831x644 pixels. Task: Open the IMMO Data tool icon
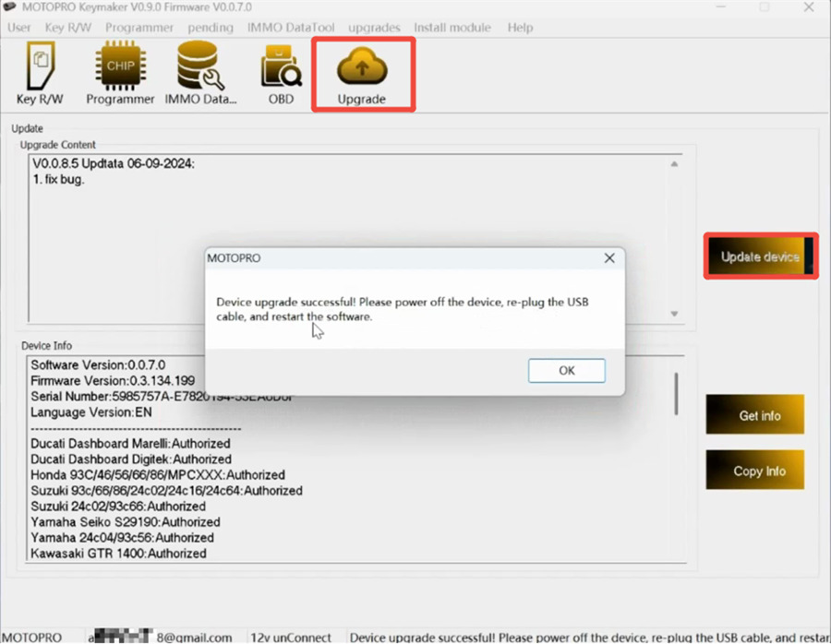201,73
